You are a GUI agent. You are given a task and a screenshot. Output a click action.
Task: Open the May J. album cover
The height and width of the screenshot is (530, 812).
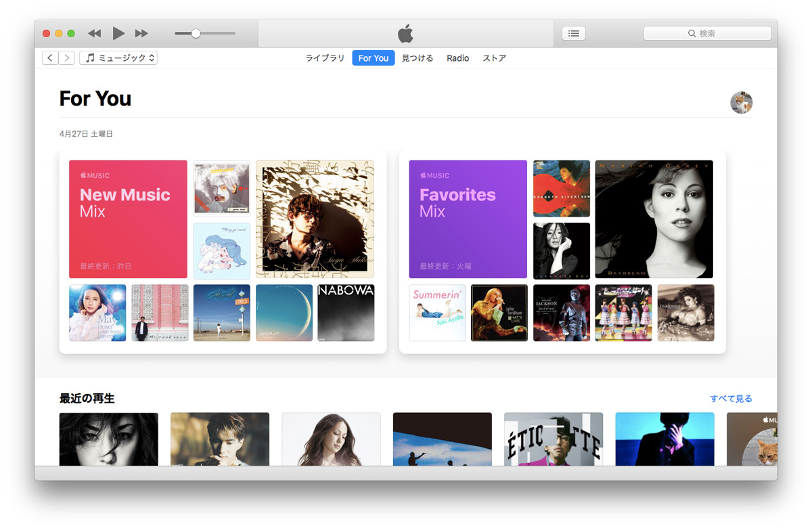pyautogui.click(x=97, y=313)
